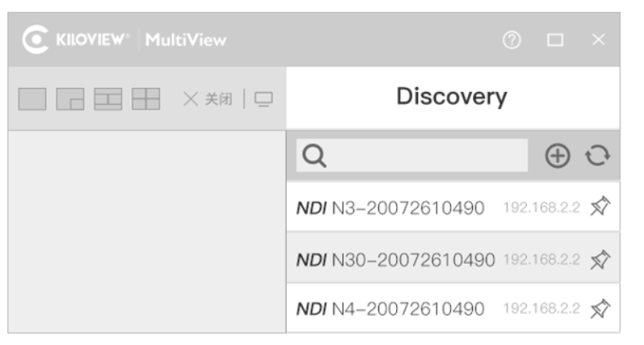Click the 关闭 close button in toolbar

point(208,99)
